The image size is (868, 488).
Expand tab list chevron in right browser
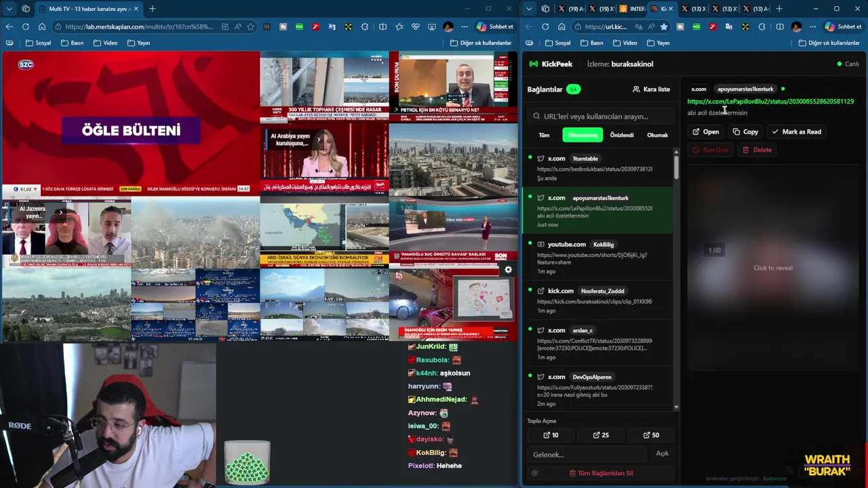coord(529,9)
